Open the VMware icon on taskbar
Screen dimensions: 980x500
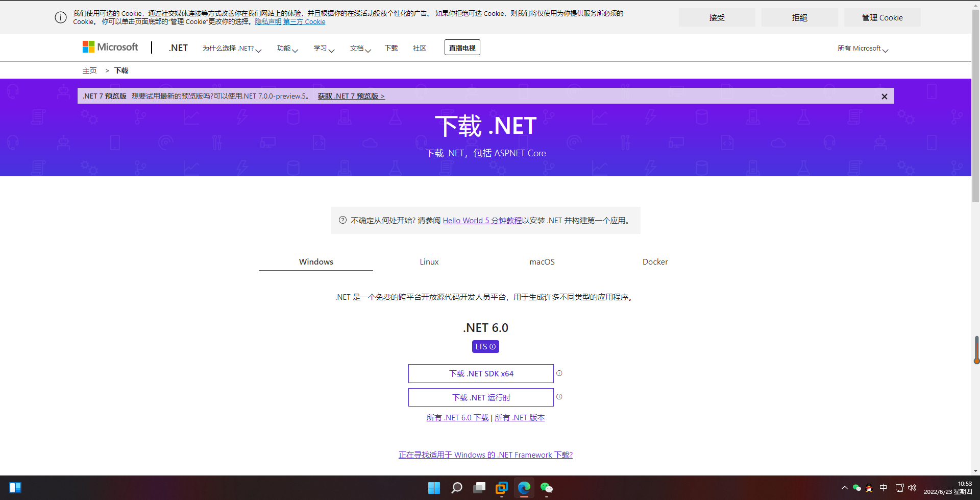(x=502, y=488)
